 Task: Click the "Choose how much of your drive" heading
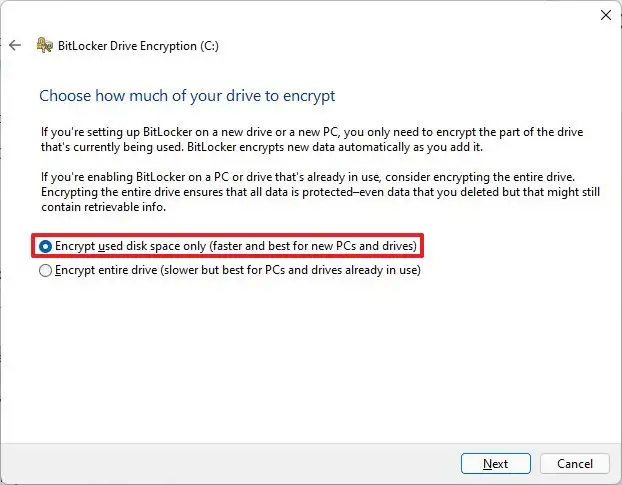pyautogui.click(x=187, y=96)
